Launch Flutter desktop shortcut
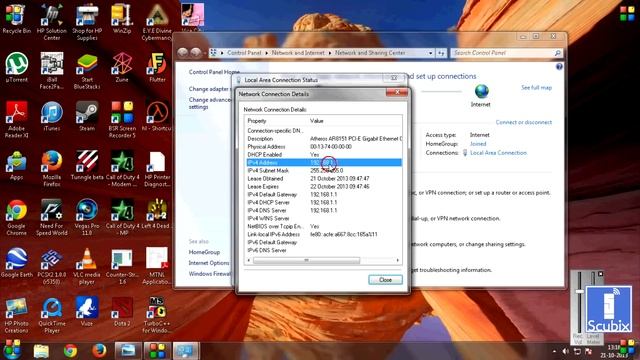This screenshot has height=360, width=640. point(157,67)
